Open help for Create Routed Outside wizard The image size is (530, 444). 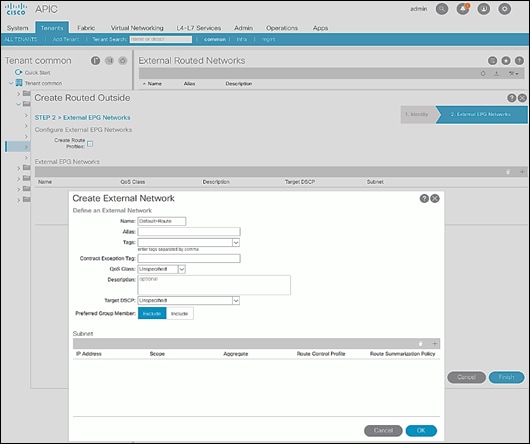click(x=511, y=98)
